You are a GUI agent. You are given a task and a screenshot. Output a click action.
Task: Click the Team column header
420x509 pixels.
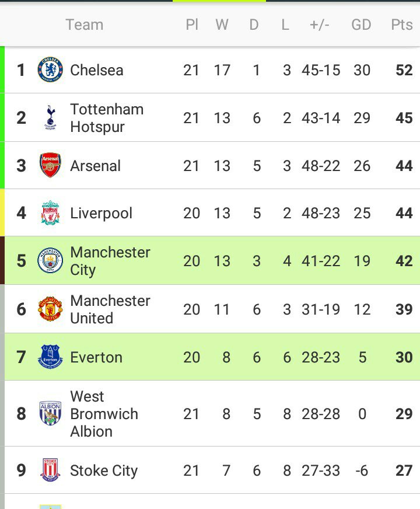point(84,25)
